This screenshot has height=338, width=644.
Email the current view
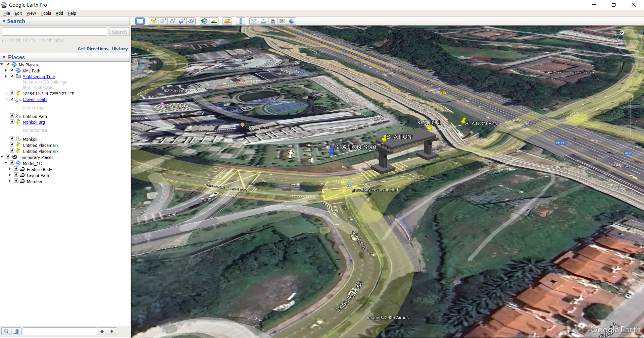pyautogui.click(x=254, y=21)
